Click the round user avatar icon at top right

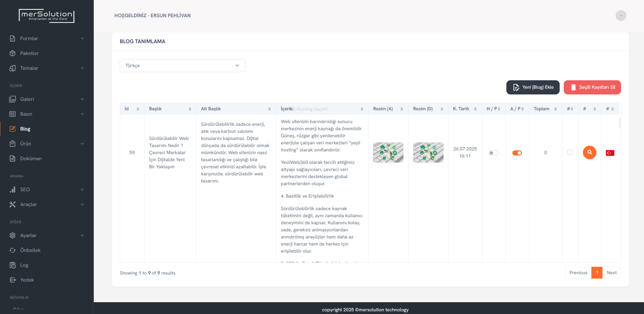[x=621, y=16]
